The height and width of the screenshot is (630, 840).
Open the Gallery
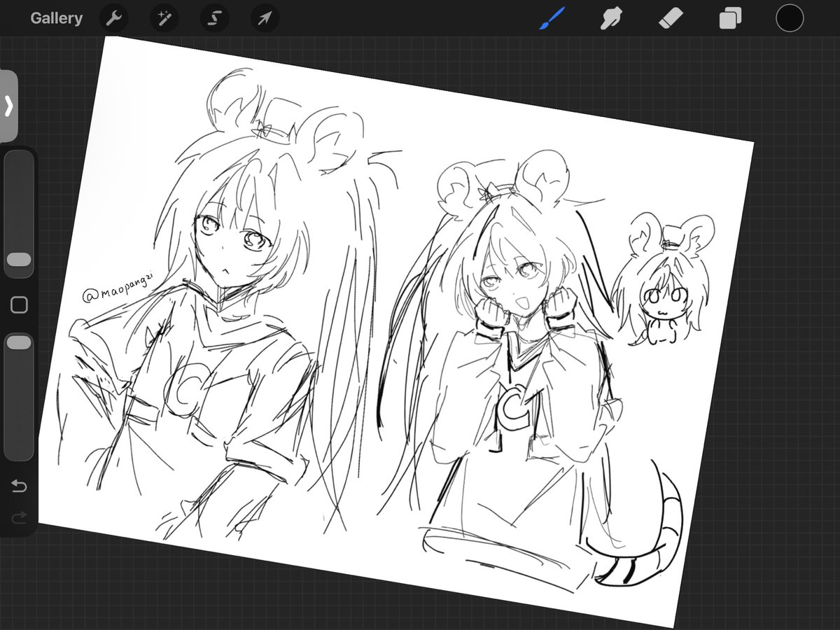coord(56,18)
